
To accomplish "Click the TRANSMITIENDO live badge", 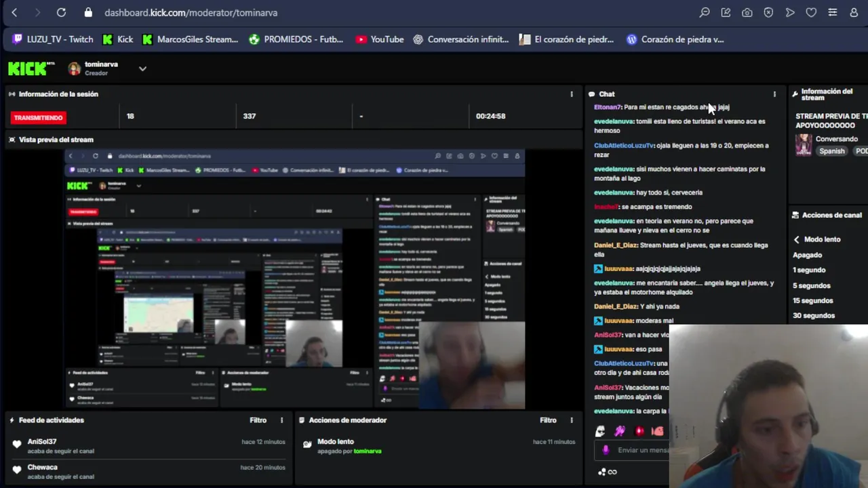I will [38, 118].
